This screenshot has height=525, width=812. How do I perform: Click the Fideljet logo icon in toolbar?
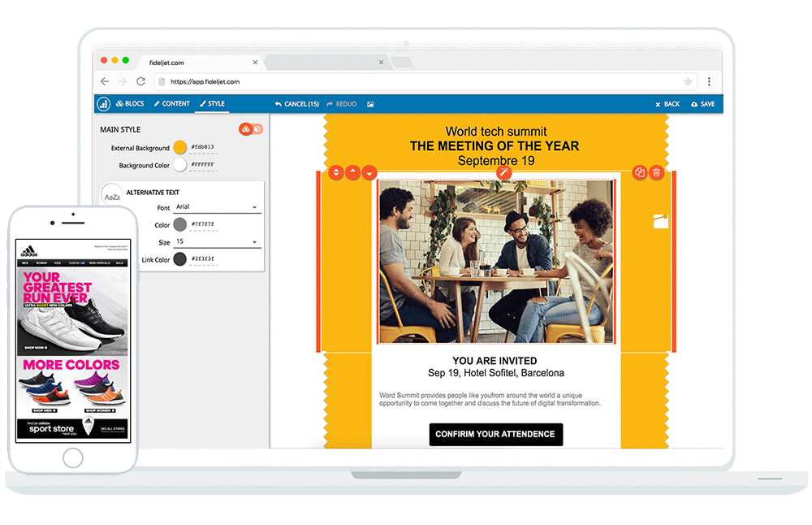click(104, 104)
